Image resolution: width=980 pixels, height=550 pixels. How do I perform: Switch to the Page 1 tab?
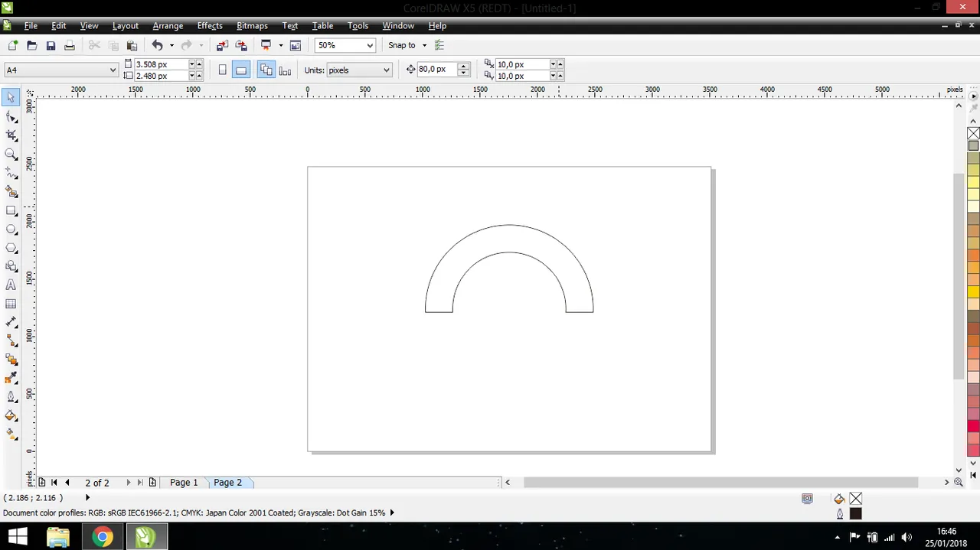coord(184,482)
